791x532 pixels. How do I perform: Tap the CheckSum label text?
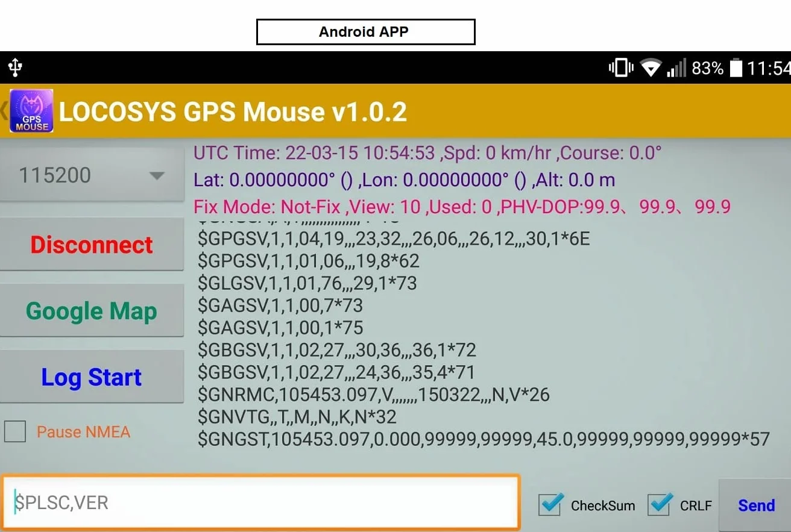pos(603,505)
